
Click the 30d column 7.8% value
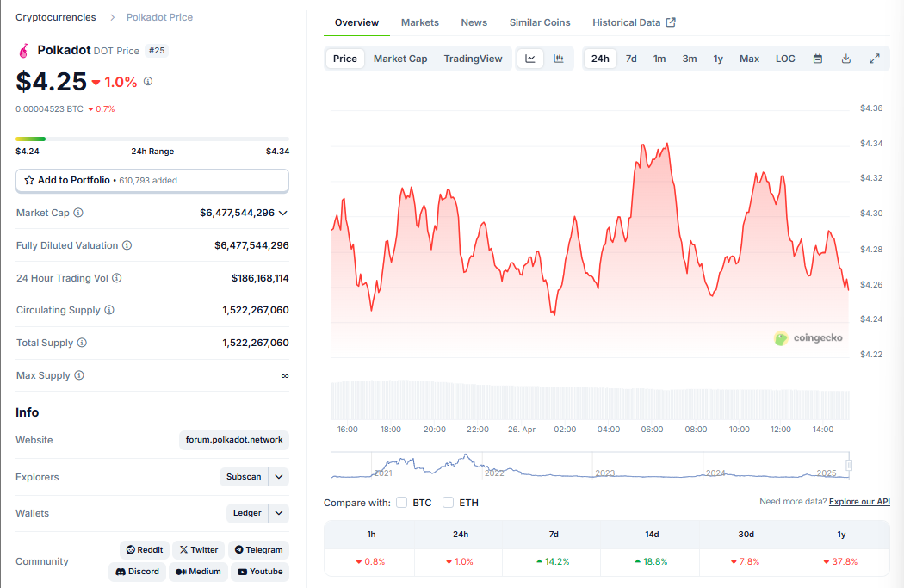(745, 561)
